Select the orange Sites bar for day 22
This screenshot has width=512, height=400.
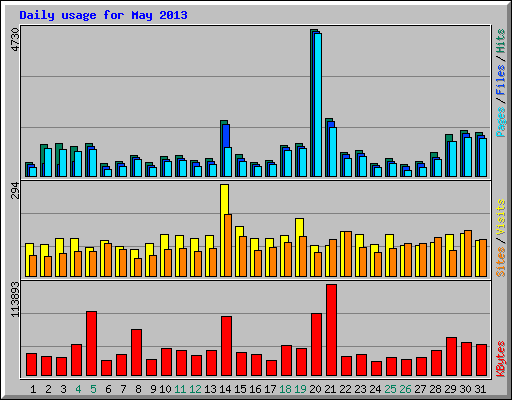pos(348,254)
